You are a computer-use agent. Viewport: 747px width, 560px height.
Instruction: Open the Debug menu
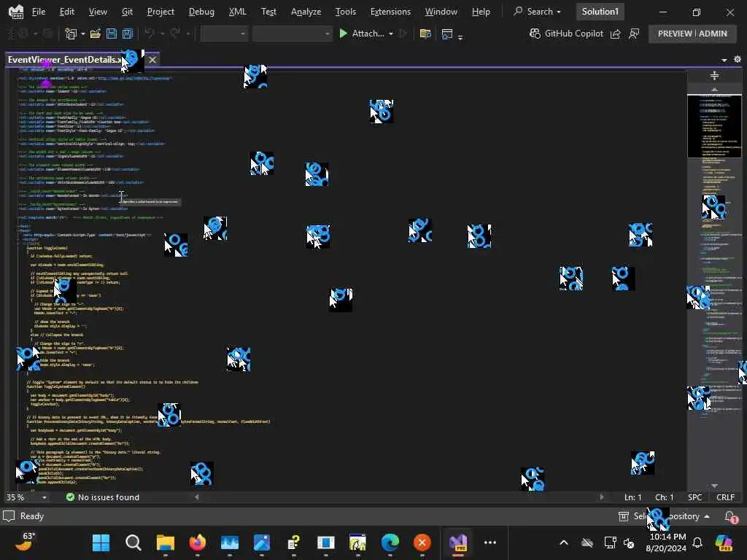201,12
